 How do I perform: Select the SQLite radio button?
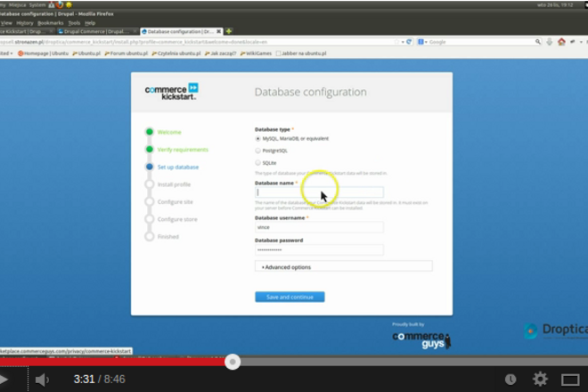coord(257,163)
